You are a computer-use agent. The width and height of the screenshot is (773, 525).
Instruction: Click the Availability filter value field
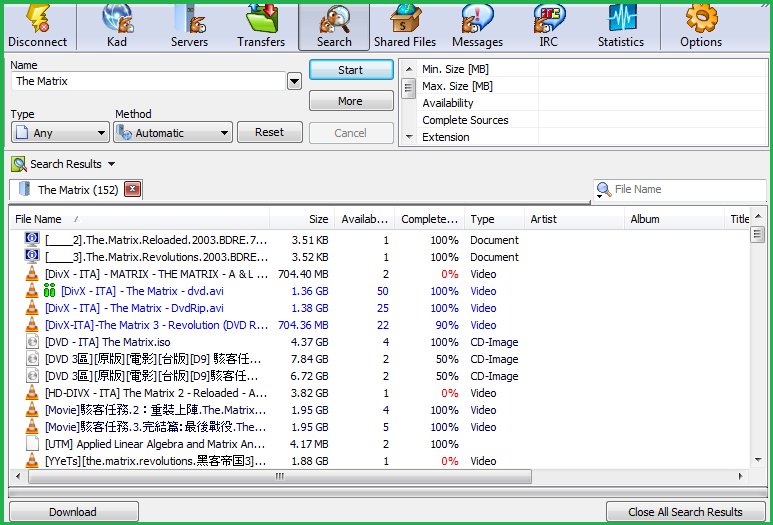pyautogui.click(x=652, y=103)
